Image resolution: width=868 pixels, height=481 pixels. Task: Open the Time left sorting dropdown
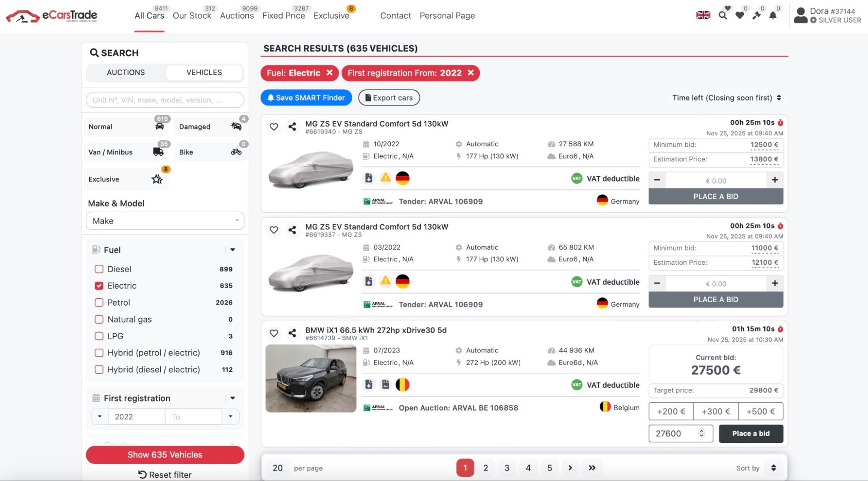pyautogui.click(x=726, y=98)
